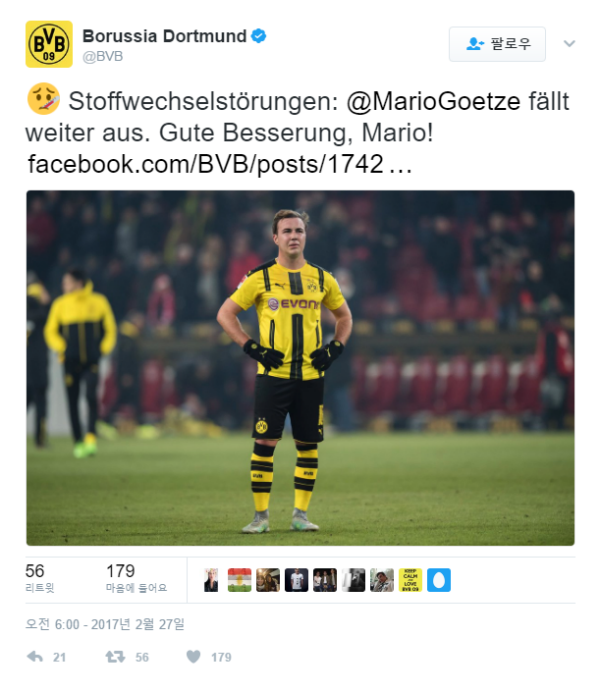Screen dimensions: 600x689
Task: Click the tweet timestamp 2017년 2월 27일
Action: pyautogui.click(x=105, y=624)
